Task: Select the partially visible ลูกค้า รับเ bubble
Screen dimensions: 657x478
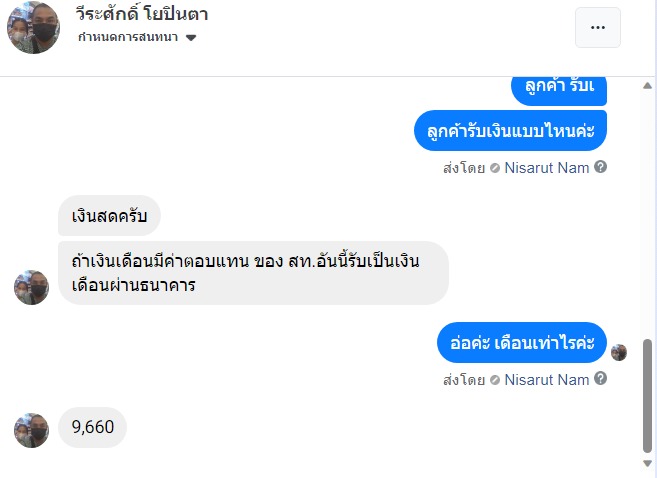Action: coord(559,88)
